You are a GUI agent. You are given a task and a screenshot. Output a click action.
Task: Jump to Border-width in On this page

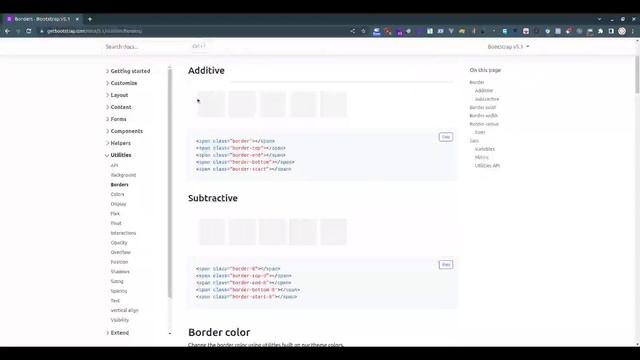coord(483,116)
